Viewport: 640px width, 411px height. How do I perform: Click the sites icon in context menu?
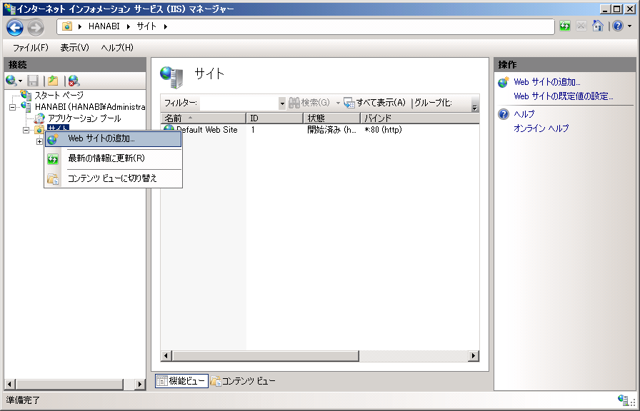[x=53, y=139]
